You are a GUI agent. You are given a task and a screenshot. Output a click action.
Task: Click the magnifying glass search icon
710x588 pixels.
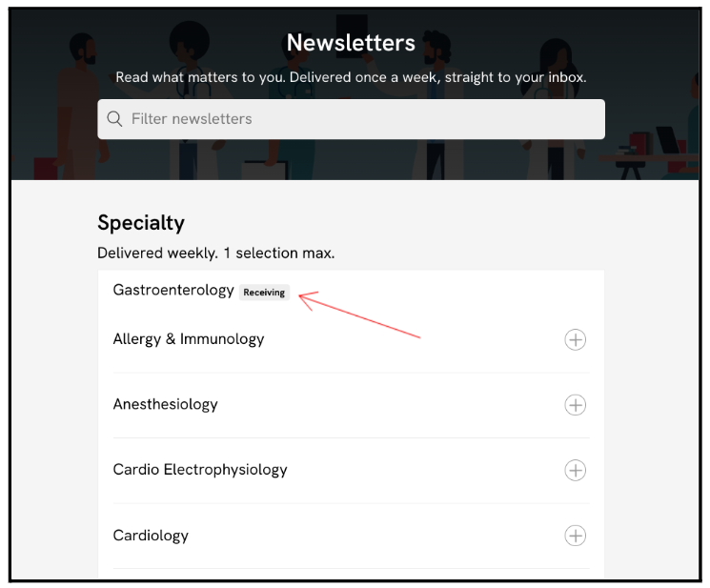(x=114, y=119)
